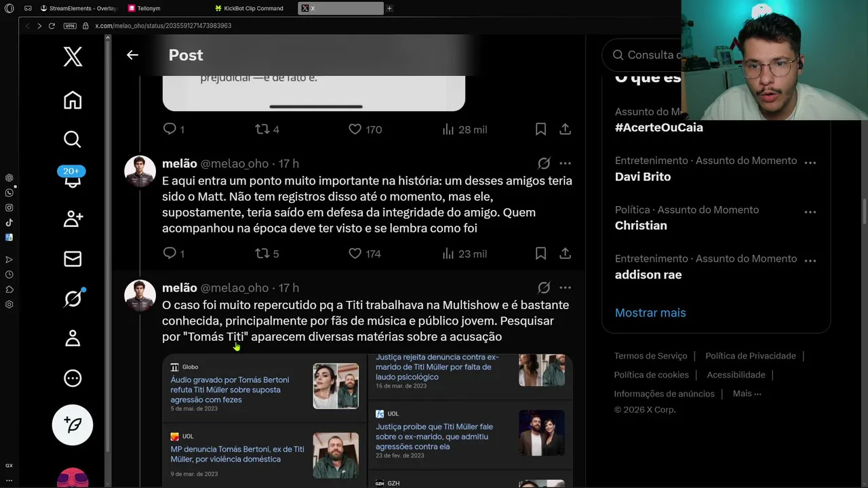868x488 pixels.
Task: View analytics showing 28 mil
Action: (x=465, y=129)
